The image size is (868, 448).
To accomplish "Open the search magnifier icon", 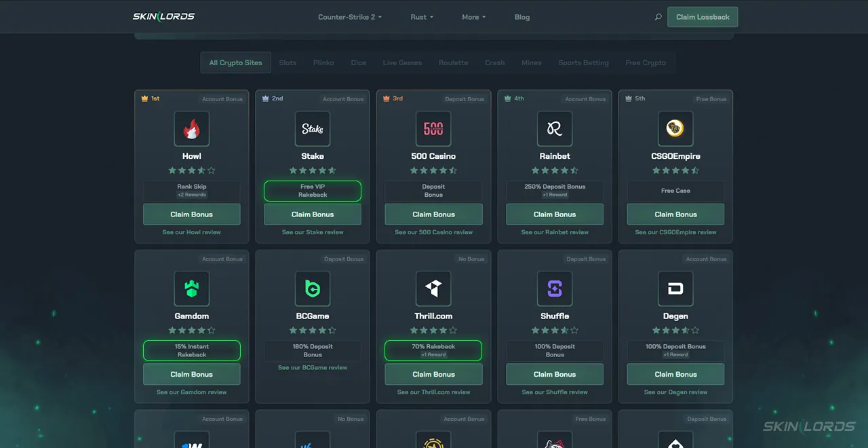I will click(658, 17).
